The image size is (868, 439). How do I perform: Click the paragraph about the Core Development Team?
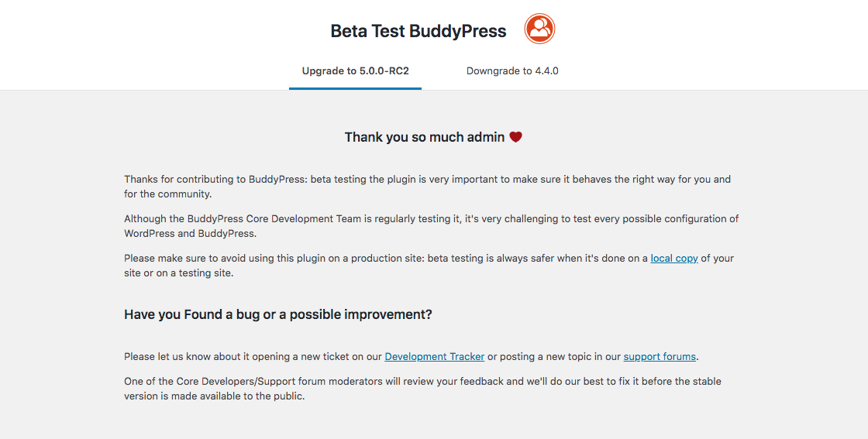(431, 226)
